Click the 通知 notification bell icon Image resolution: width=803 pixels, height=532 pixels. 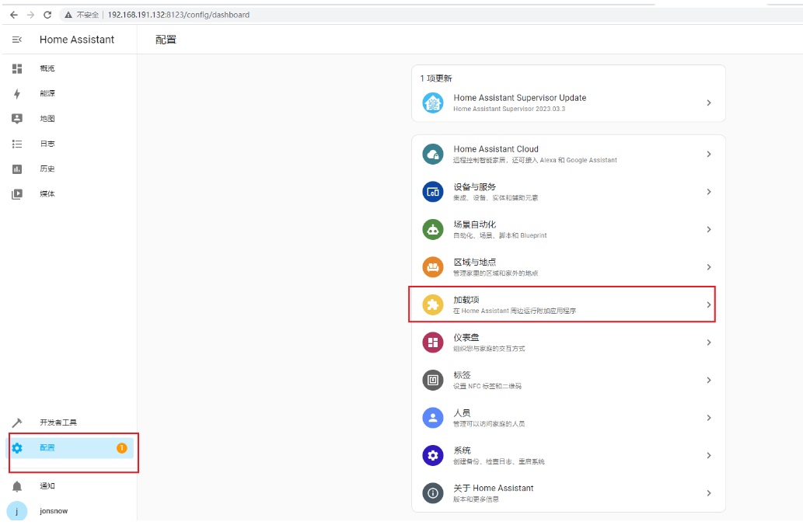[x=17, y=486]
